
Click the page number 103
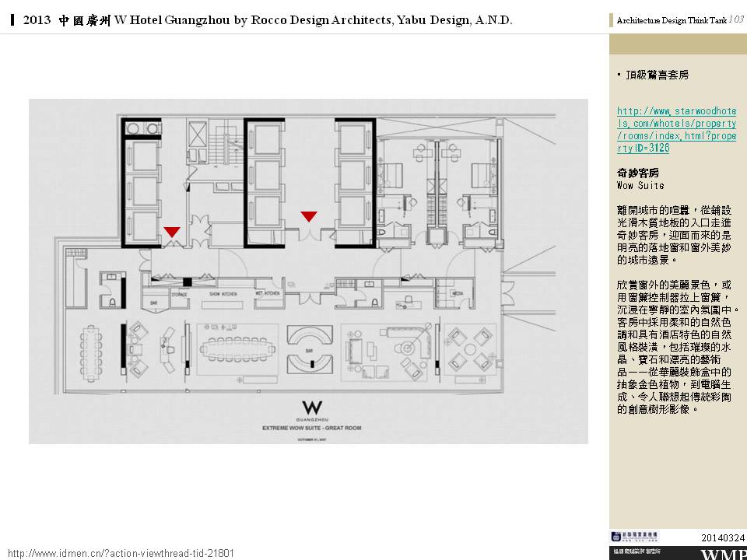tap(736, 19)
